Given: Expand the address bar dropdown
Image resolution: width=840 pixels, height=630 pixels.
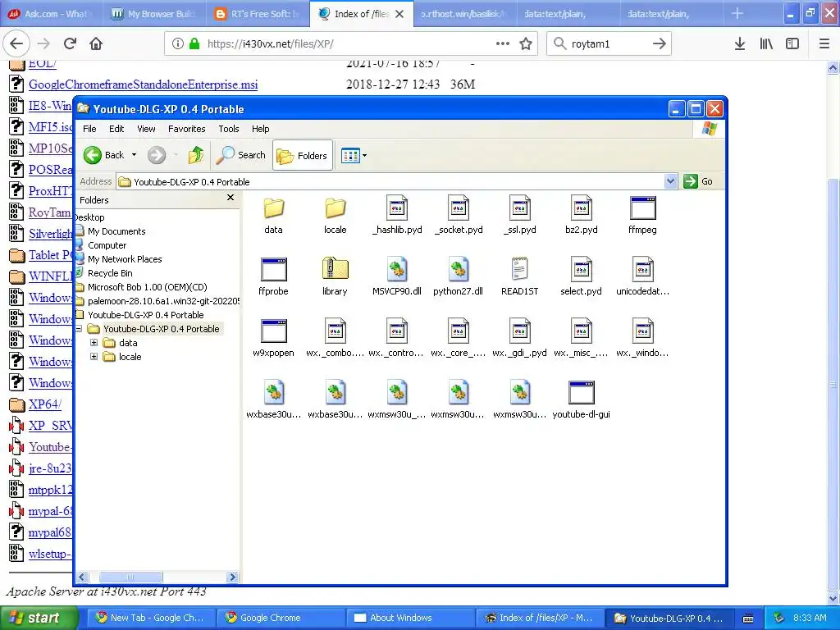Looking at the screenshot, I should click(670, 181).
